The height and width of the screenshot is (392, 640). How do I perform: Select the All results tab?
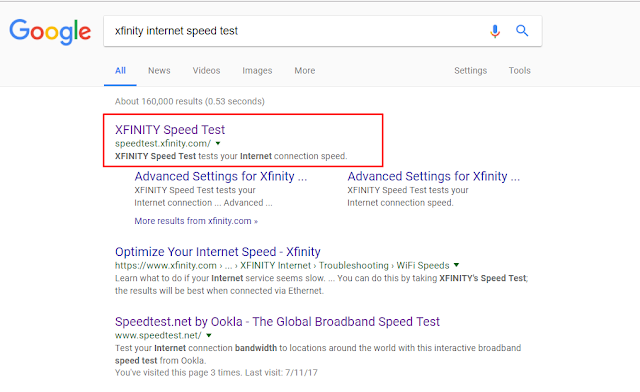(x=120, y=71)
